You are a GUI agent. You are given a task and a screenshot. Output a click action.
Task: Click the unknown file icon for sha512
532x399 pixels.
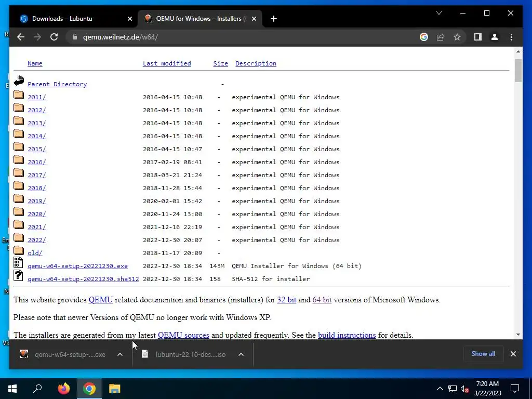coord(18,275)
